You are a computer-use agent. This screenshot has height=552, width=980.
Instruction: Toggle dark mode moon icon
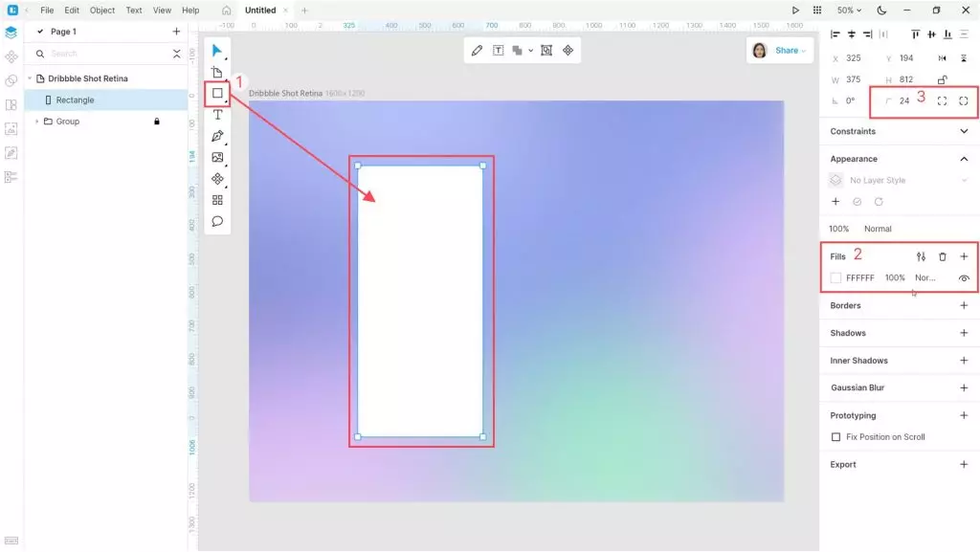point(881,11)
